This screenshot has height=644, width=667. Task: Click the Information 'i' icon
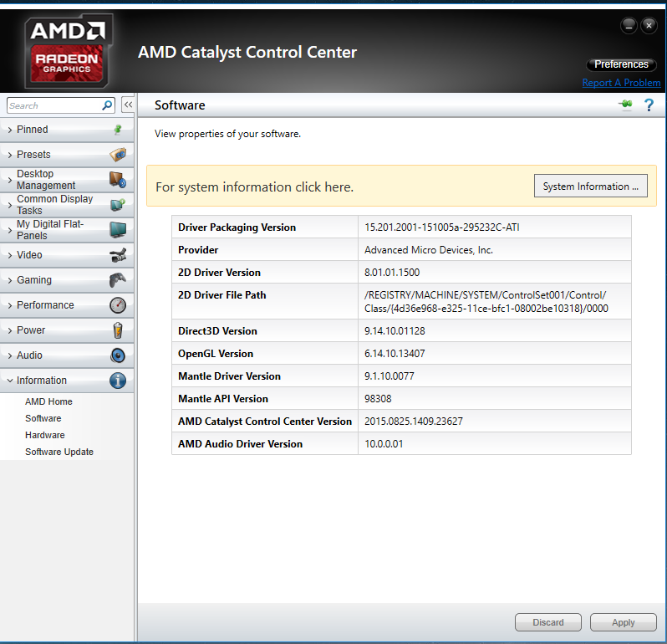click(x=118, y=381)
